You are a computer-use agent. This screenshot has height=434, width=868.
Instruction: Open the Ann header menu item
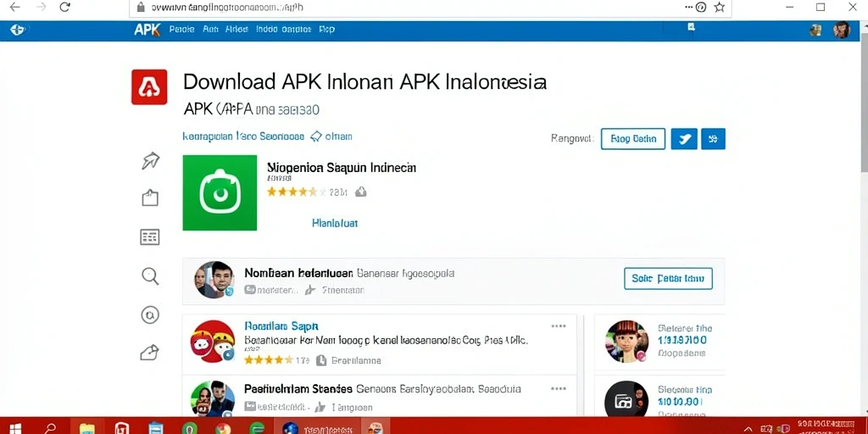(210, 30)
